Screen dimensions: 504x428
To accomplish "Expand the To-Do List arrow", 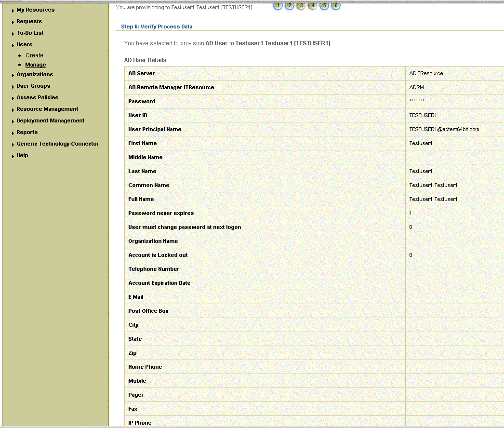I will click(13, 34).
